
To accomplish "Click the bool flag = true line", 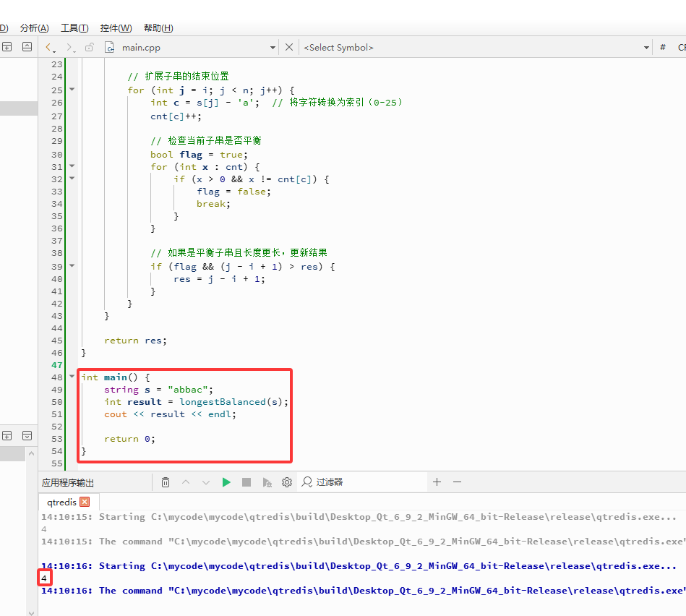I will (199, 155).
